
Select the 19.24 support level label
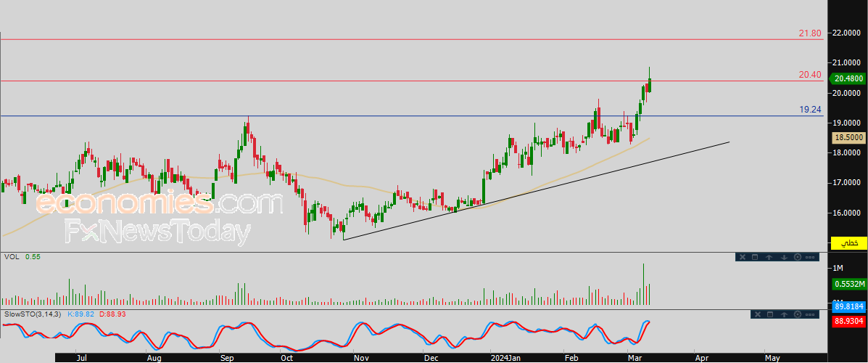click(810, 110)
